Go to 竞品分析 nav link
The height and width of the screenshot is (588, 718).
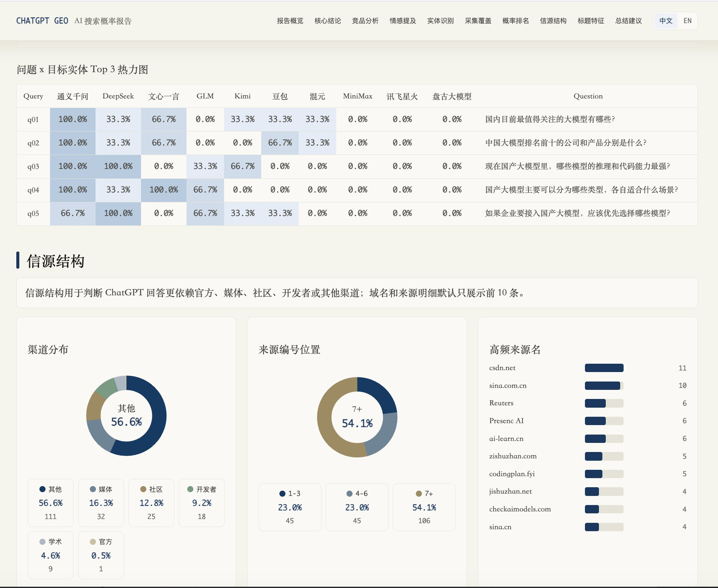[365, 21]
